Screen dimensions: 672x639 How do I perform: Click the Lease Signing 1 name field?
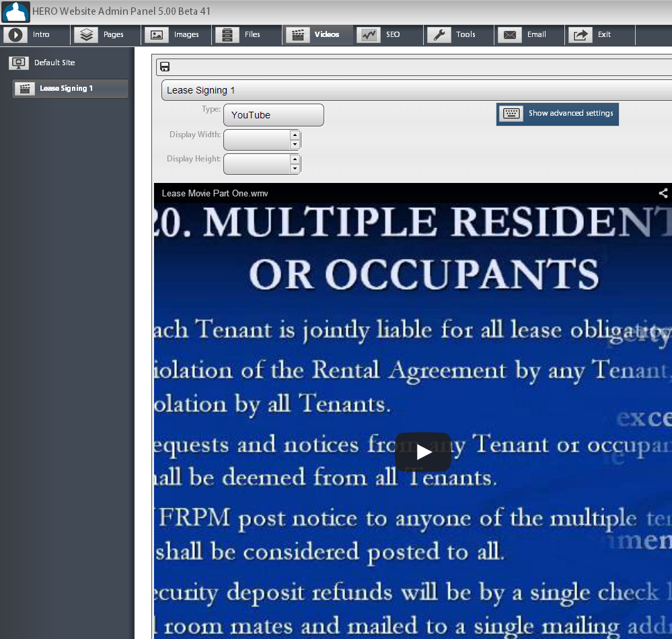416,90
